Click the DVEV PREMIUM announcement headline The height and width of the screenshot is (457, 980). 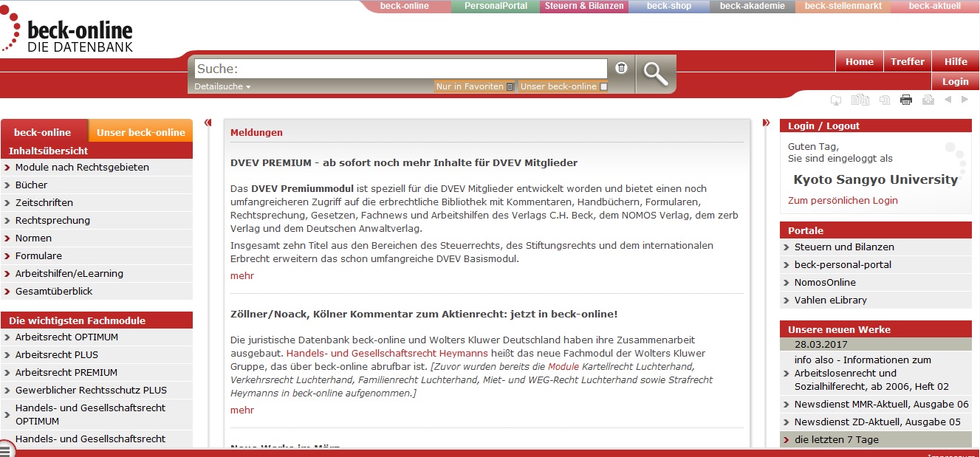coord(404,163)
